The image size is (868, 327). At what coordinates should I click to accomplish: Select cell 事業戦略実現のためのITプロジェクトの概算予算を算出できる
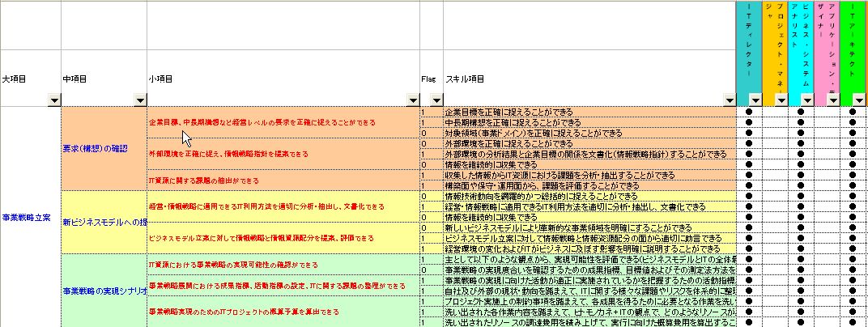coord(283,312)
